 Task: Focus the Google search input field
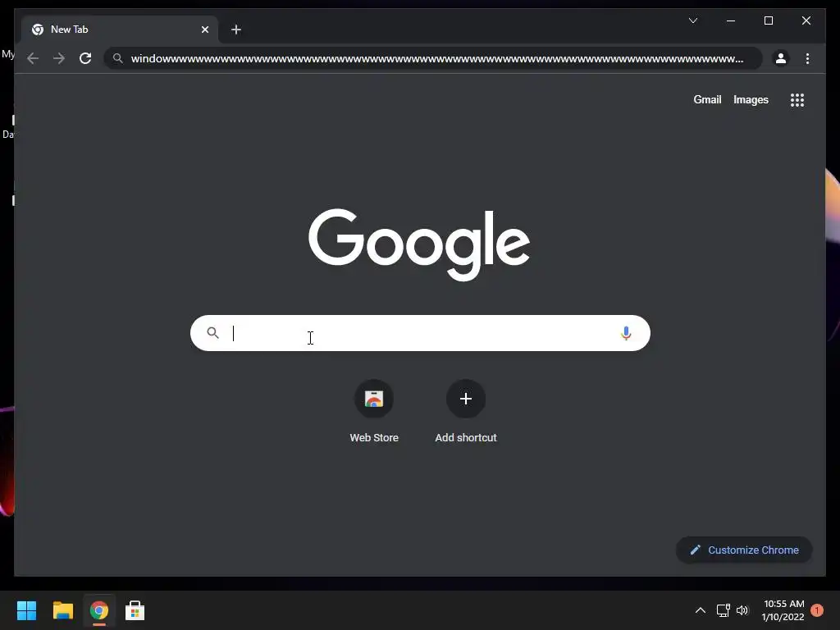(x=421, y=333)
